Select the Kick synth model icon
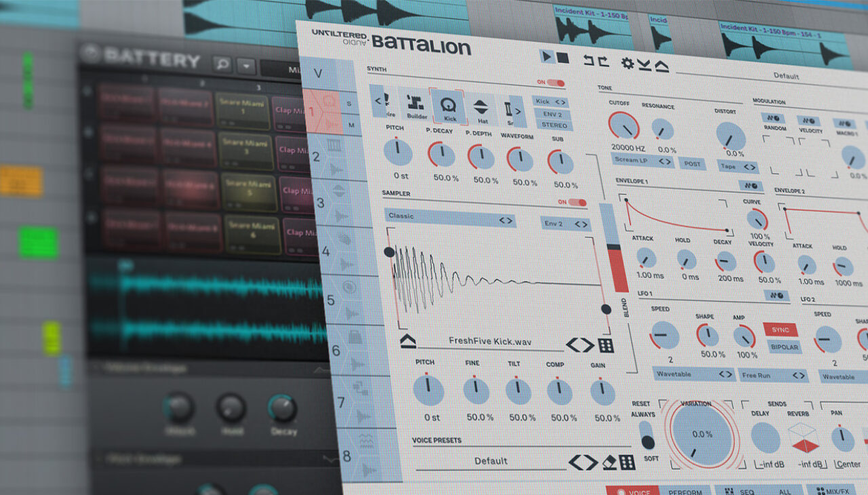This screenshot has width=868, height=495. click(448, 106)
